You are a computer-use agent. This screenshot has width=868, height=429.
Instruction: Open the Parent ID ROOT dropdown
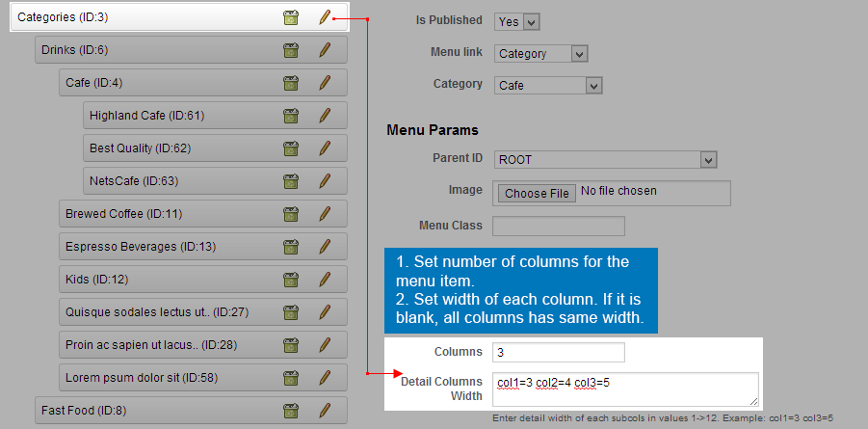(x=606, y=160)
